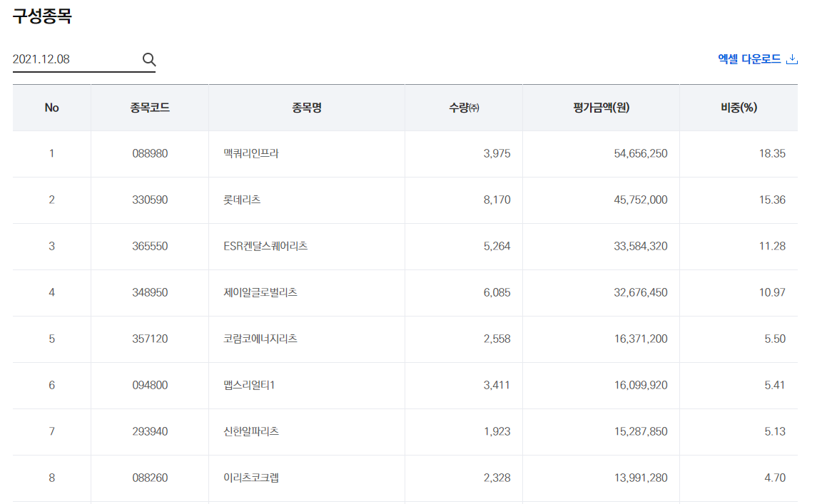Click quantity 8,170
Screen dimensions: 817x504
click(x=497, y=200)
